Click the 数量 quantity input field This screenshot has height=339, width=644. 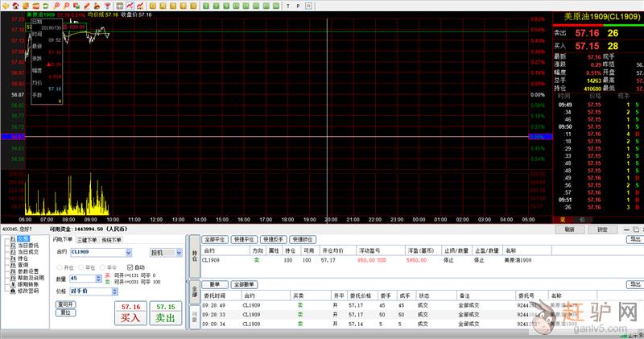(80, 278)
